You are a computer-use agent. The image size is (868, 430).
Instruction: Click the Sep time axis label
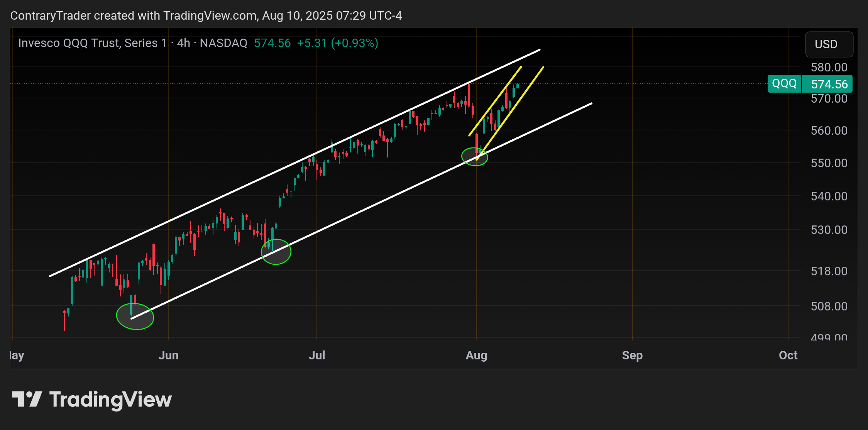632,355
